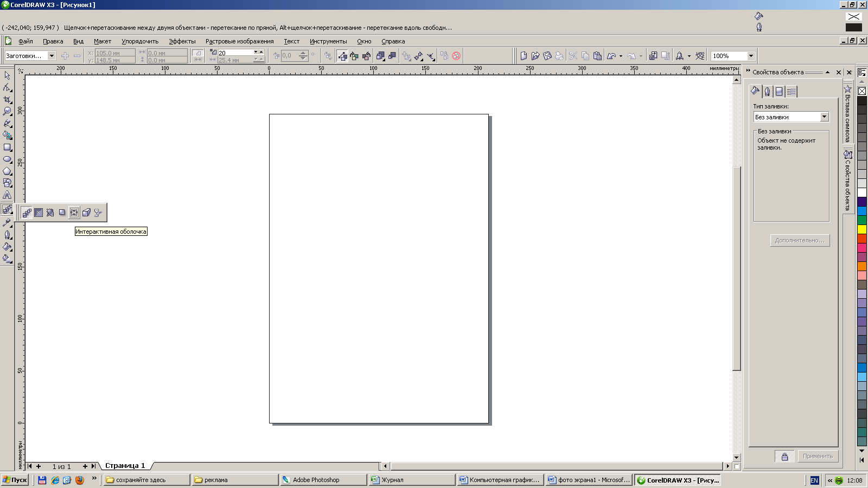Select the Freehand drawing tool
The image size is (868, 488).
click(x=7, y=123)
